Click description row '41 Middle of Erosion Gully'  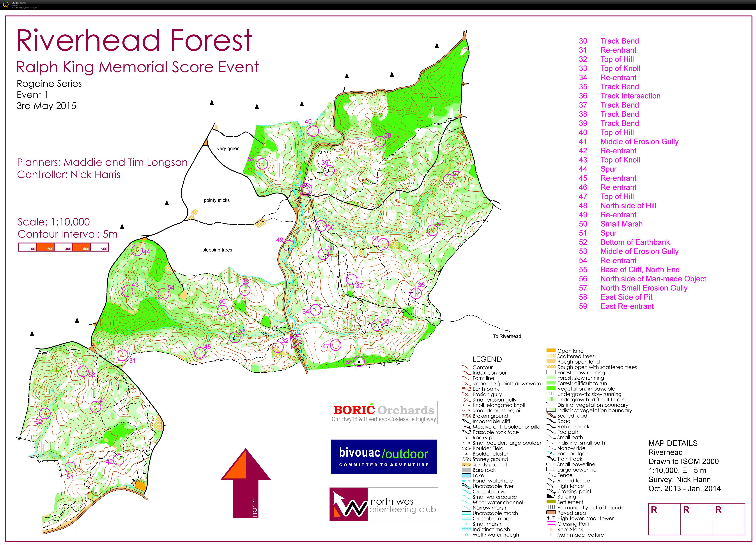(629, 141)
